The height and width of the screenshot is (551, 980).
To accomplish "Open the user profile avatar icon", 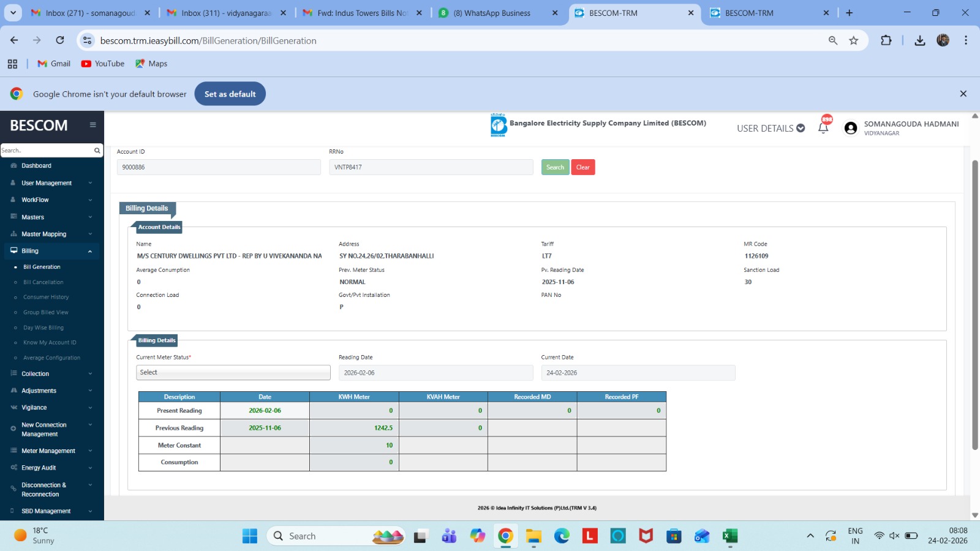I will [x=850, y=128].
